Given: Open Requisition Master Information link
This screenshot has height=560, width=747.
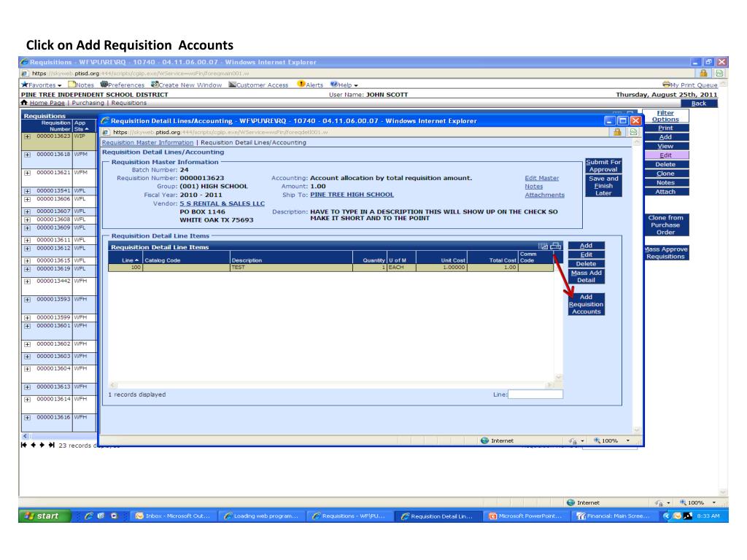Looking at the screenshot, I should click(x=147, y=142).
